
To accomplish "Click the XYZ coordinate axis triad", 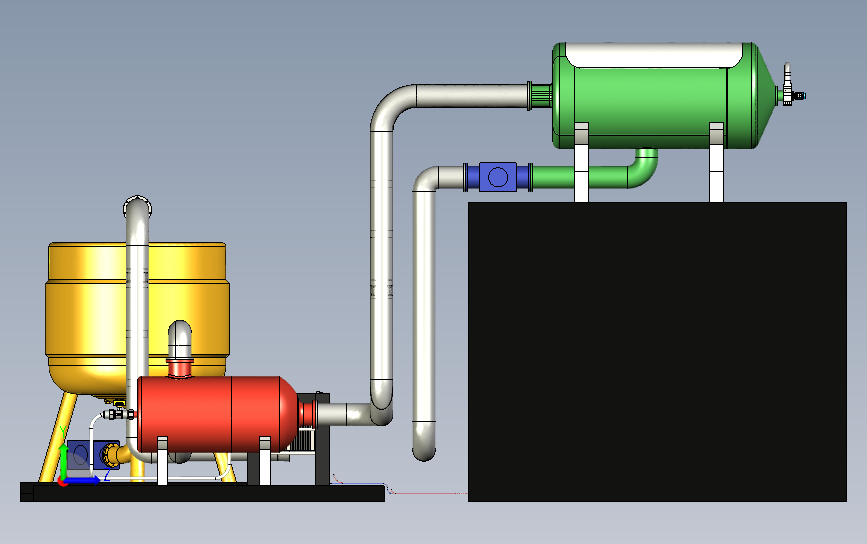I will point(77,462).
